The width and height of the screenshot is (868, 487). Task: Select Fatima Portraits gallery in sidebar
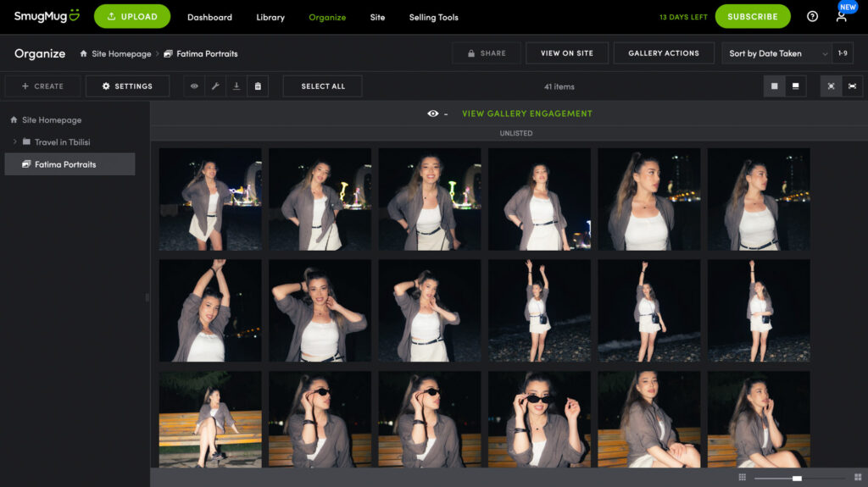point(70,164)
